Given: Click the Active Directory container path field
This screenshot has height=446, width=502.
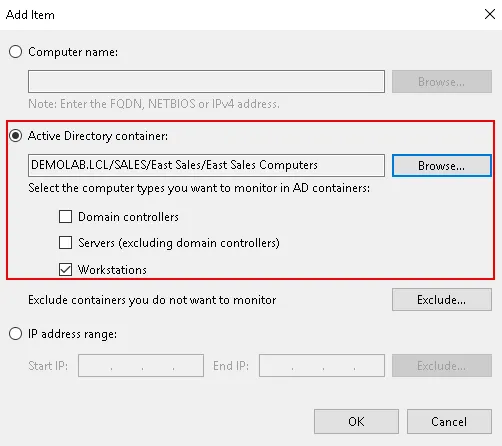Looking at the screenshot, I should 206,165.
